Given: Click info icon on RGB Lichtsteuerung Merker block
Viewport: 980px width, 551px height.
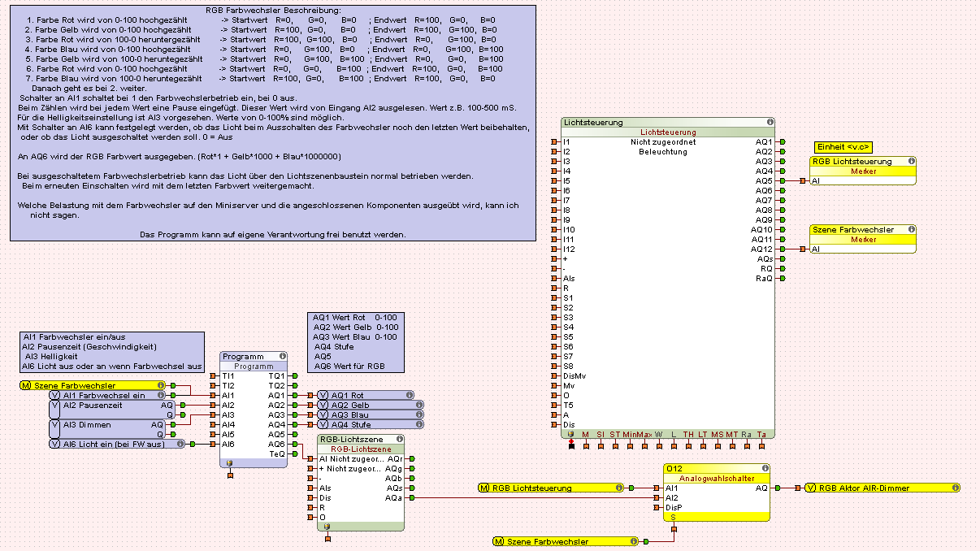Looking at the screenshot, I should pos(911,161).
